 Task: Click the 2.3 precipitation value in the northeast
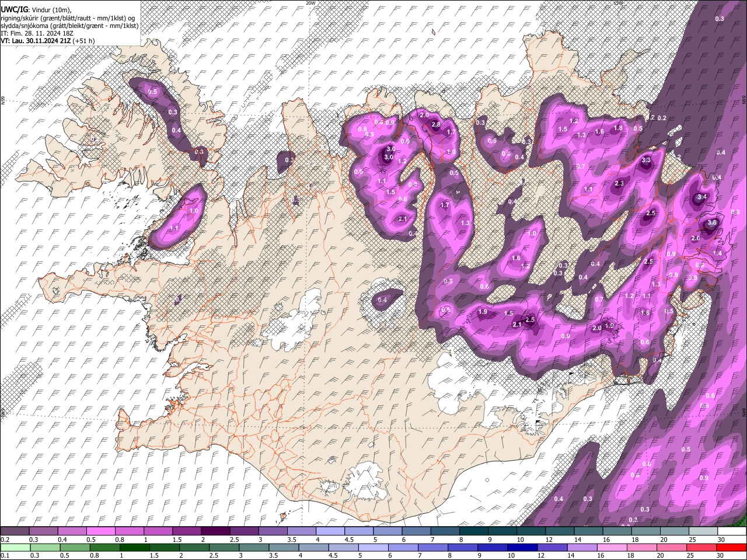click(619, 183)
